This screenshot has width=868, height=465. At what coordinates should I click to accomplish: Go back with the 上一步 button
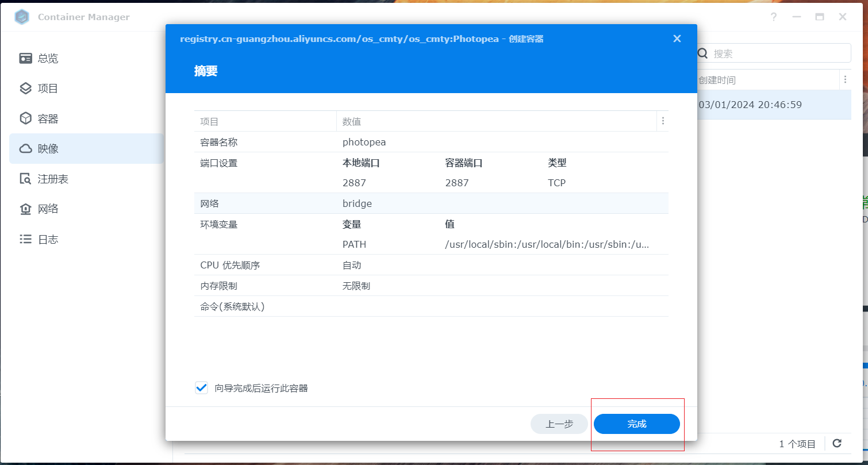pos(559,424)
